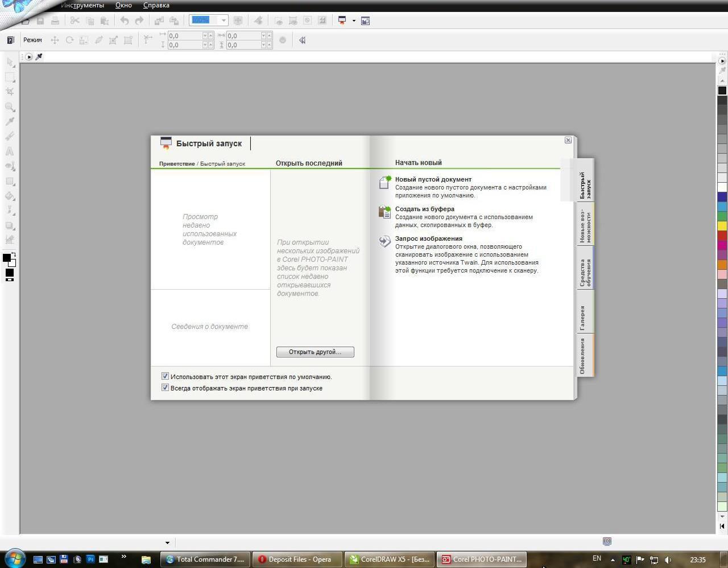728x568 pixels.
Task: Select the Object Pick tool
Action: (10, 62)
